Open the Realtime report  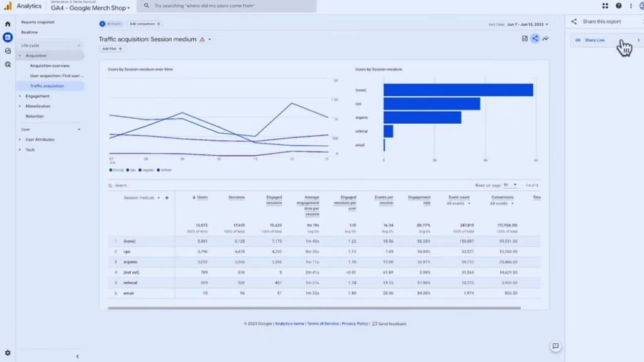30,32
